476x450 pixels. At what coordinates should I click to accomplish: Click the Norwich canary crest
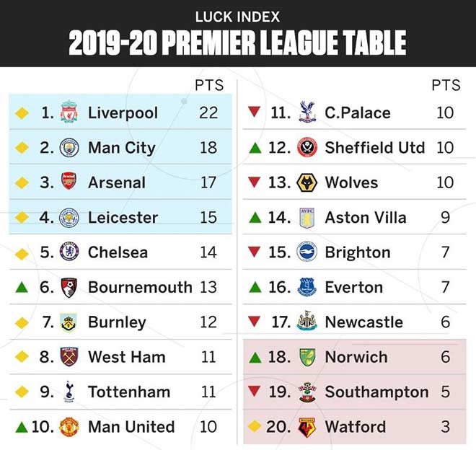click(x=307, y=357)
